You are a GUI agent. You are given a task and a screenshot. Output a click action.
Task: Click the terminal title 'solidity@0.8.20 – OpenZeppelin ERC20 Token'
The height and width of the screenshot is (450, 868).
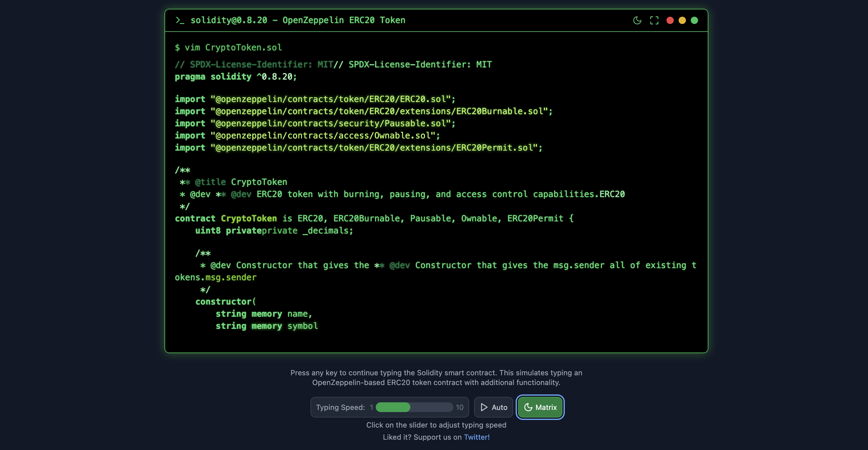pos(298,20)
